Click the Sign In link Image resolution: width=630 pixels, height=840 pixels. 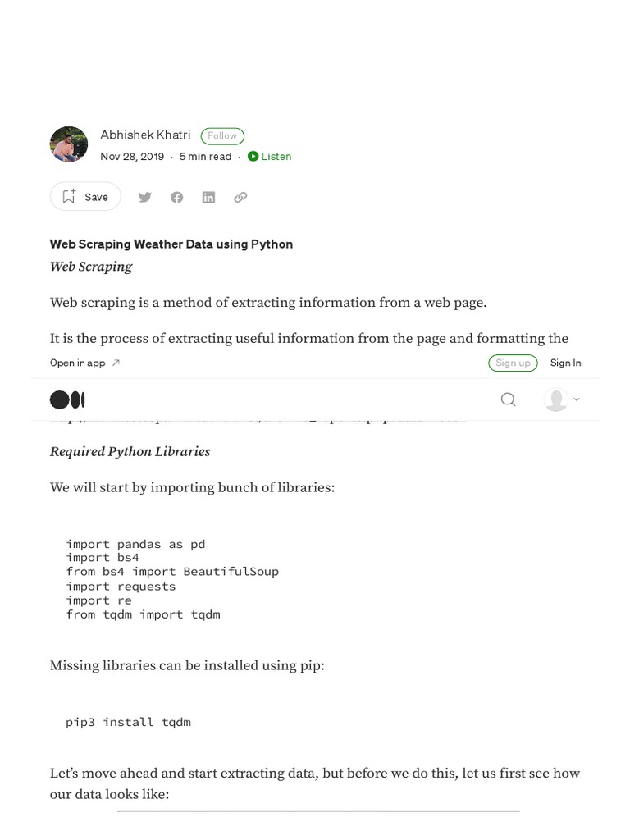[565, 363]
